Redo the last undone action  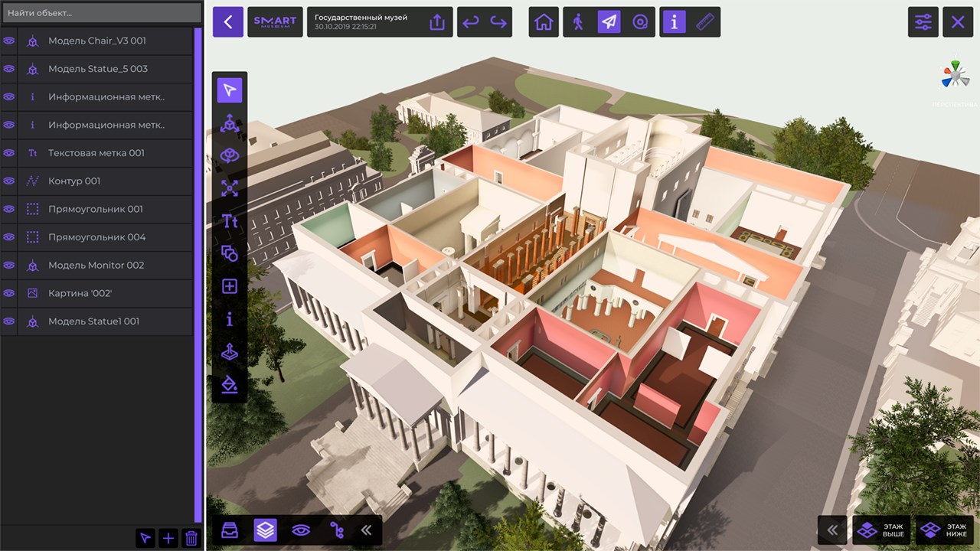click(498, 22)
